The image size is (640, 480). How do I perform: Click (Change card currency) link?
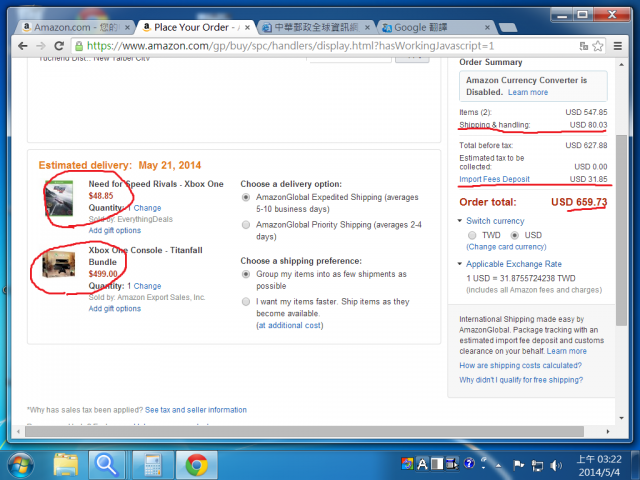click(x=506, y=247)
